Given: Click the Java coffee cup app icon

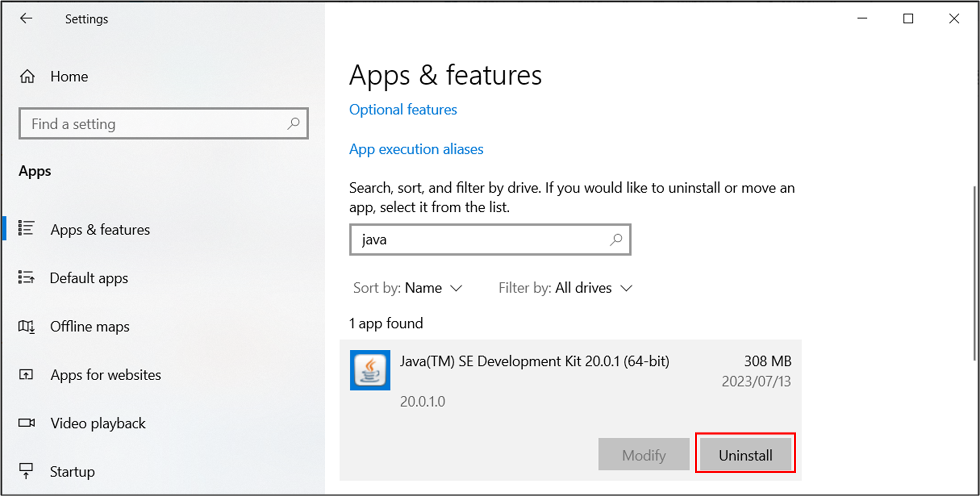Looking at the screenshot, I should 370,370.
